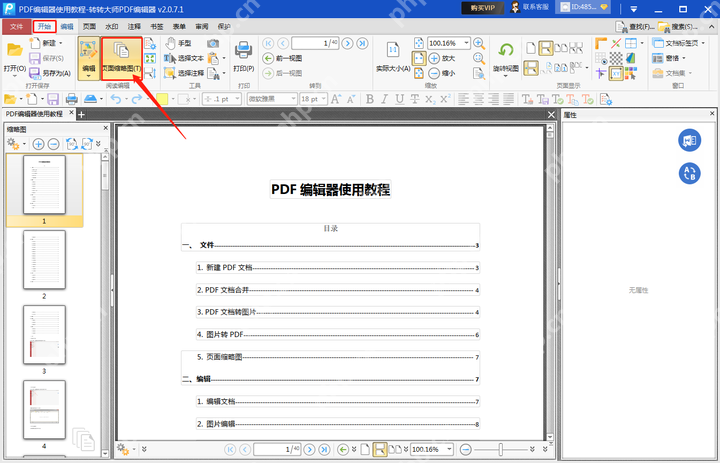Viewport: 720px width, 463px height.
Task: Select page 3 thumbnail
Action: (x=45, y=335)
